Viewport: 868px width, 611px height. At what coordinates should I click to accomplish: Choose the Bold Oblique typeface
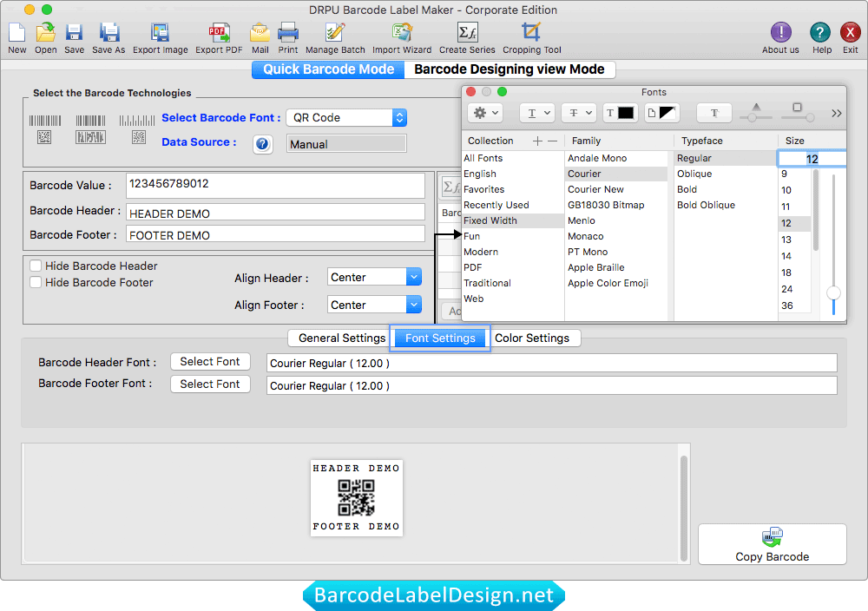[x=725, y=205]
